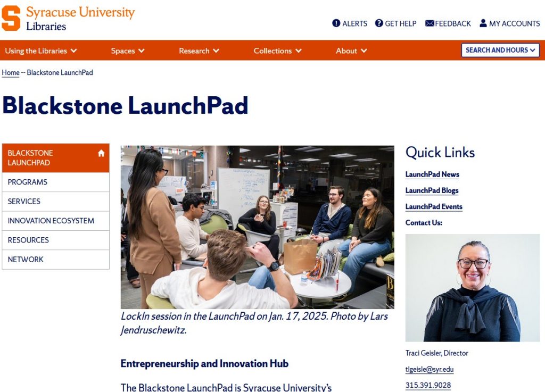Viewport: 545px width, 392px height.
Task: Open the LaunchPad Events link
Action: tap(434, 207)
